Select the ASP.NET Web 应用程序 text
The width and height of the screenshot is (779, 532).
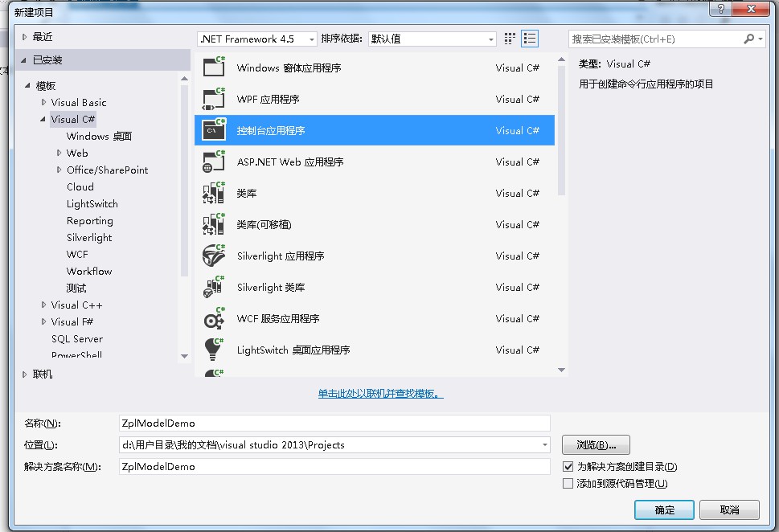point(290,162)
